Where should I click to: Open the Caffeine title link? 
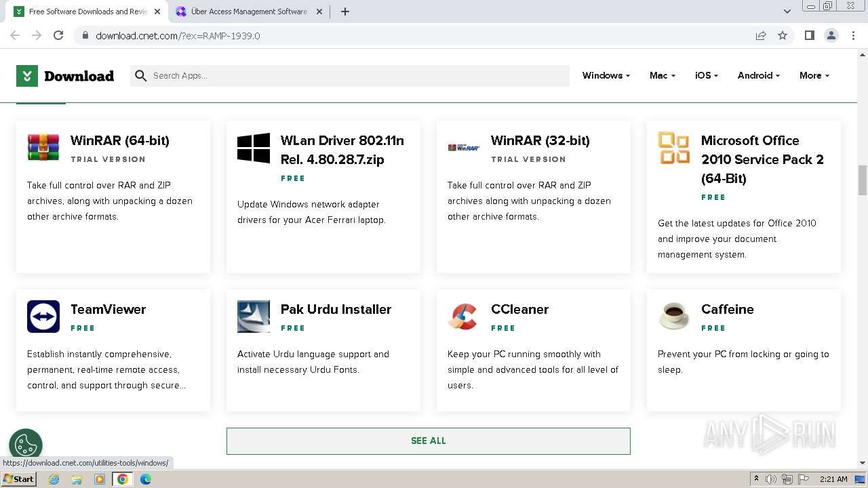[x=728, y=309]
